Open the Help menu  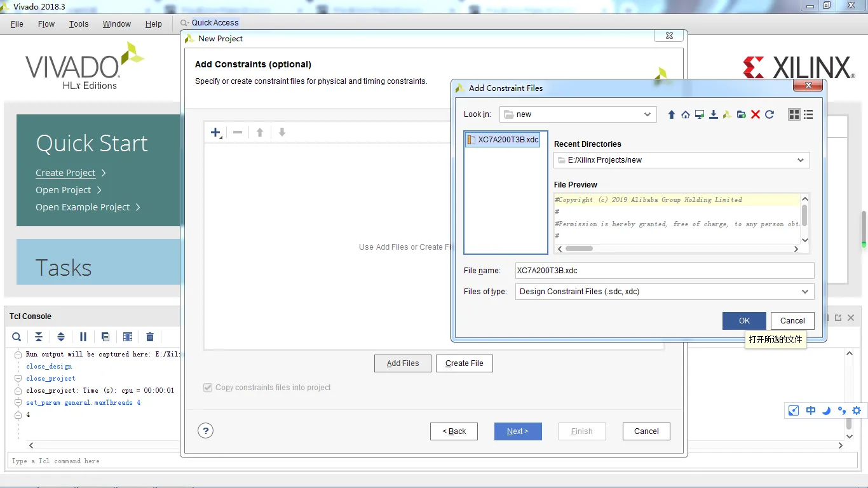point(154,24)
